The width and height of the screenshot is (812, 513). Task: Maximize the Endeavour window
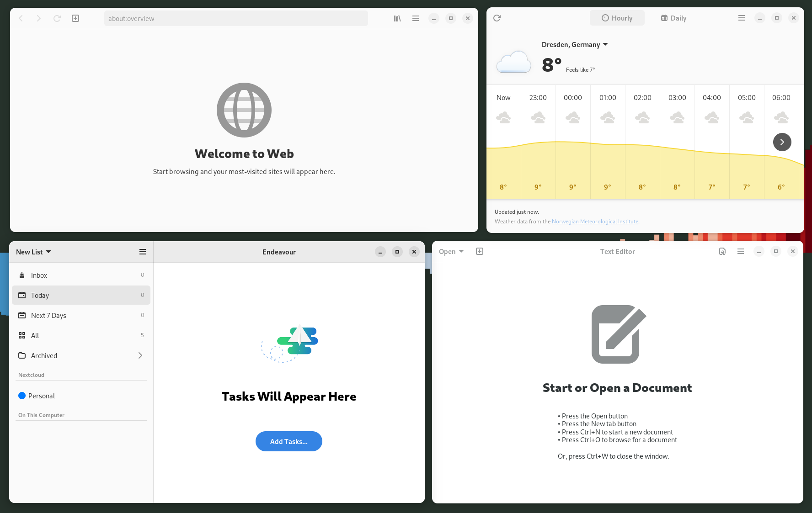click(x=397, y=252)
